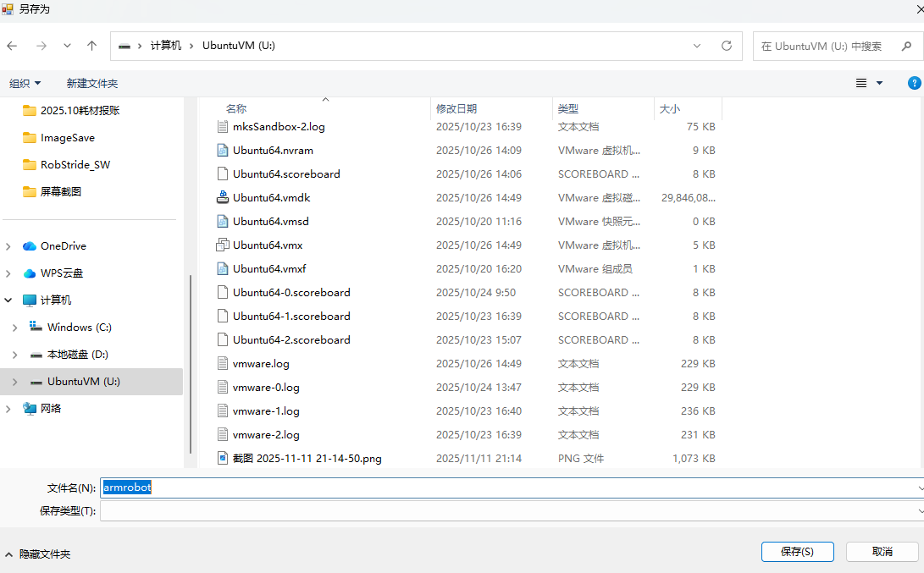The width and height of the screenshot is (924, 573).
Task: Open the 屏幕截图 folder
Action: [x=60, y=192]
